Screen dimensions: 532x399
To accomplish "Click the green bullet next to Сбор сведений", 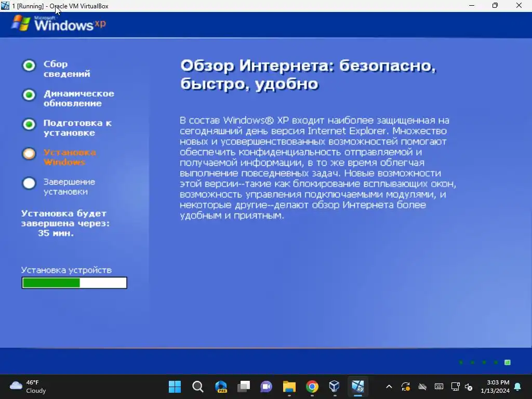I will click(x=29, y=65).
